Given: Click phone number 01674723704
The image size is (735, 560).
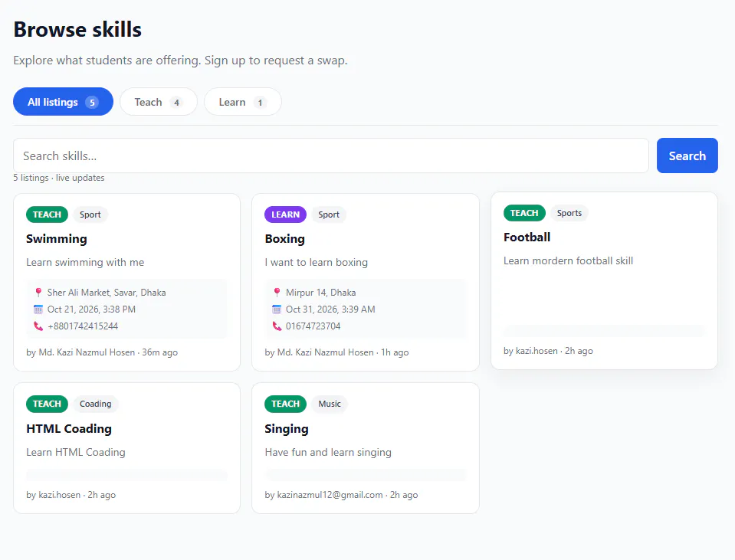Looking at the screenshot, I should click(313, 326).
